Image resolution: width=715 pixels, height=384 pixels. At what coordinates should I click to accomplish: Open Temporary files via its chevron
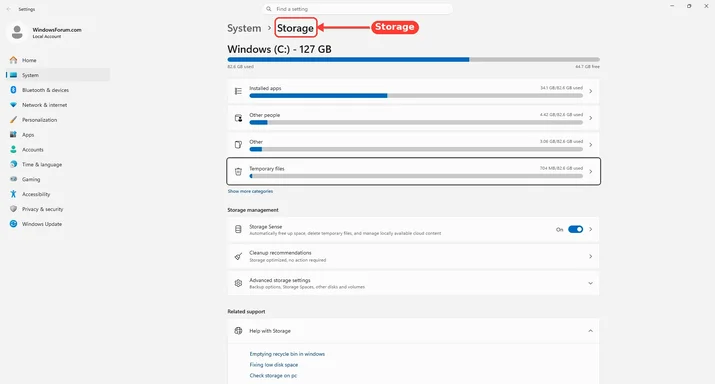tap(591, 171)
